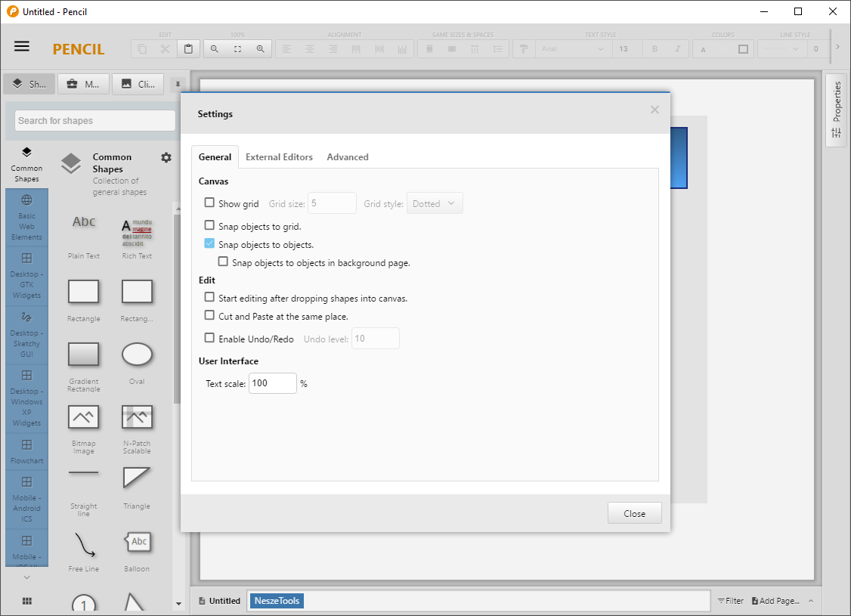Expand the collection list down chevron
This screenshot has width=851, height=616.
click(26, 577)
